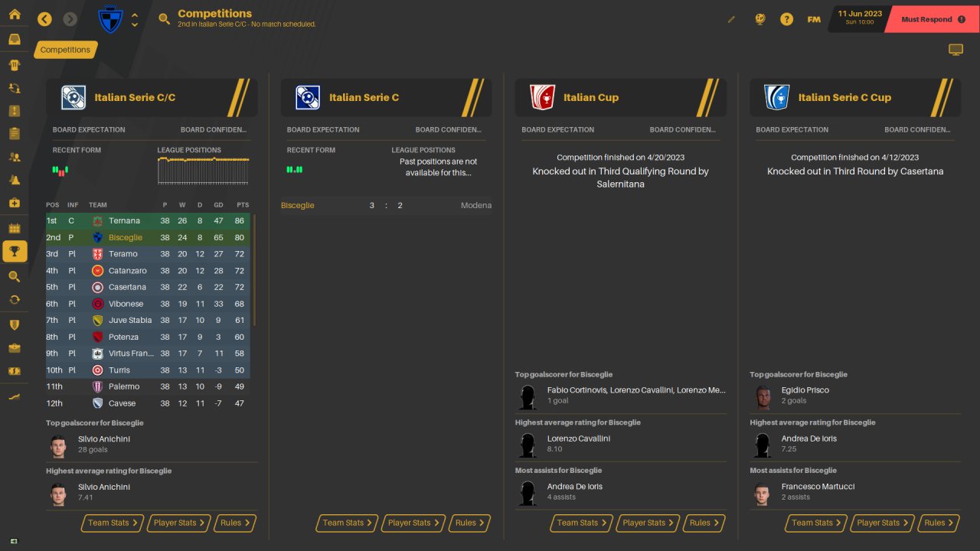The height and width of the screenshot is (551, 980).
Task: Click the 11 Jun 2023 date display
Action: 860,17
